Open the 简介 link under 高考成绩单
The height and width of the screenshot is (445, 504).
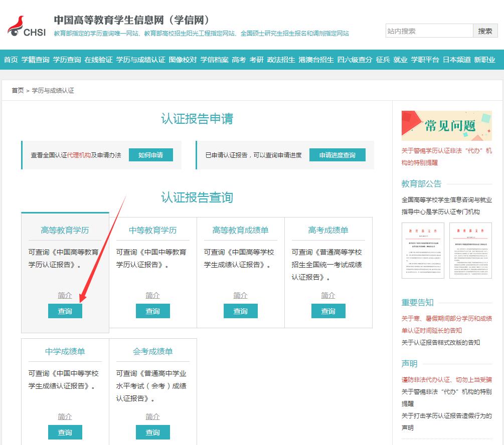(328, 295)
